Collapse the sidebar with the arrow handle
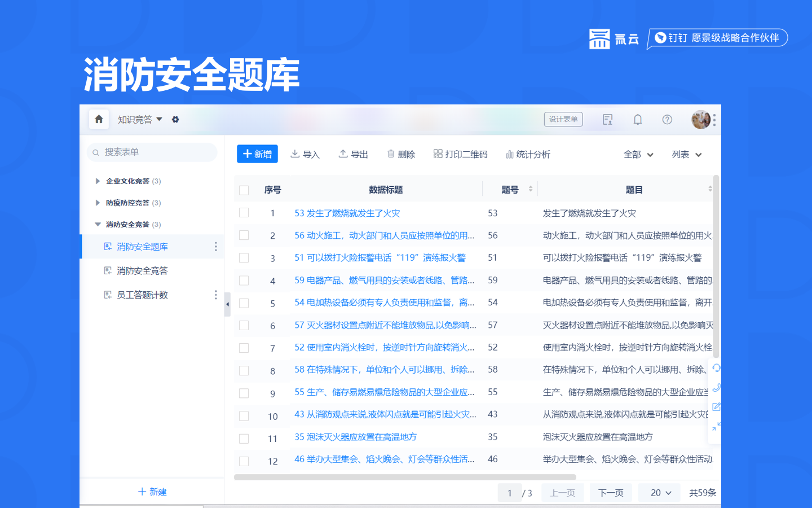The width and height of the screenshot is (812, 508). point(227,304)
